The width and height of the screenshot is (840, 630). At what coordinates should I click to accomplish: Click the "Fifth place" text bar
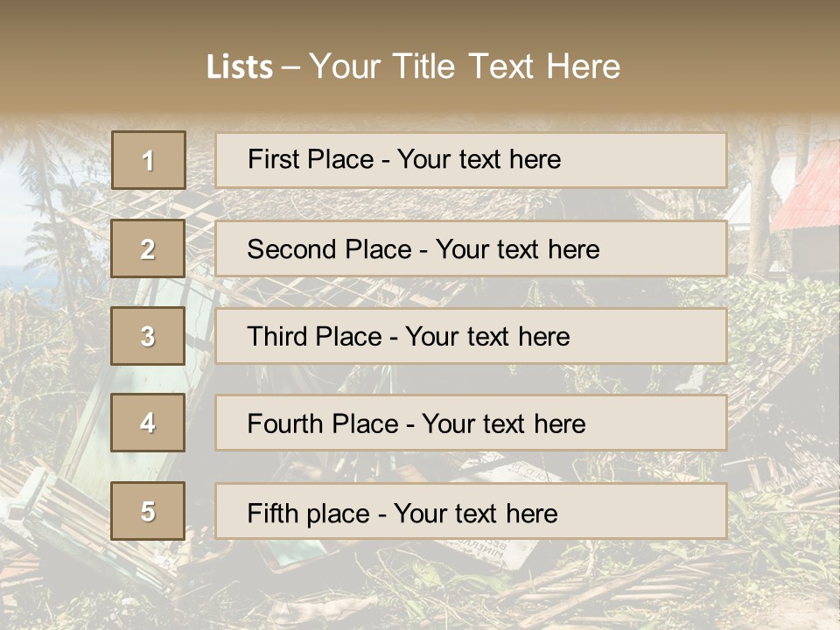pyautogui.click(x=471, y=511)
